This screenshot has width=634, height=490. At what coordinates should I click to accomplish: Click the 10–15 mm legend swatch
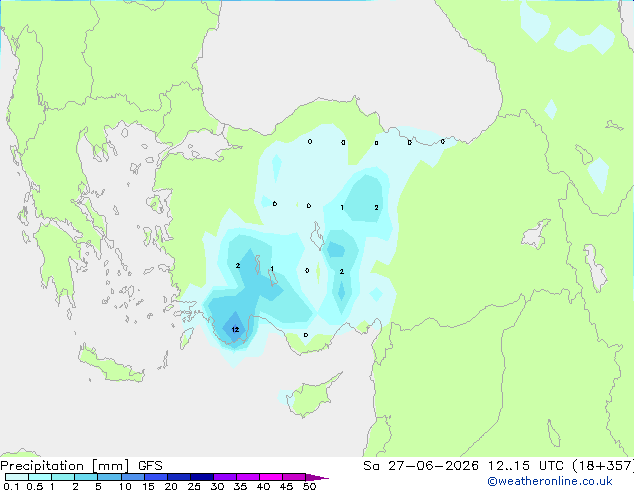[x=132, y=477]
